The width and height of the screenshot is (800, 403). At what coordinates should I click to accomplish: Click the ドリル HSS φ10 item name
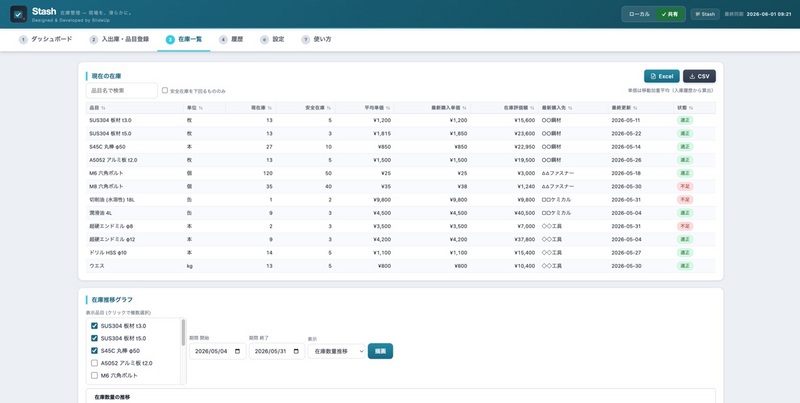[107, 253]
